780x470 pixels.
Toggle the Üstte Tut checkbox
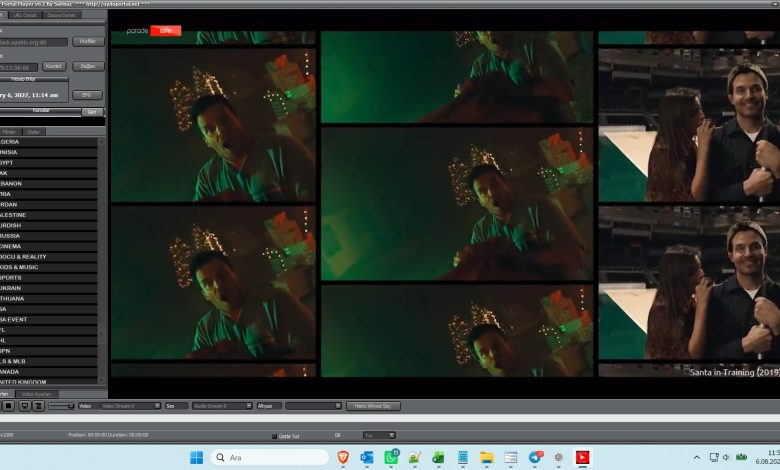click(274, 436)
